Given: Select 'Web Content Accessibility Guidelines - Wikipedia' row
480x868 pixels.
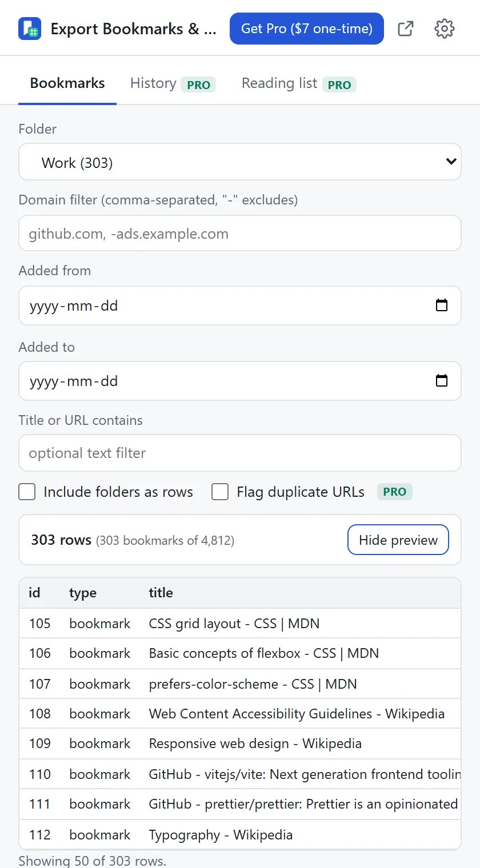Looking at the screenshot, I should 240,713.
